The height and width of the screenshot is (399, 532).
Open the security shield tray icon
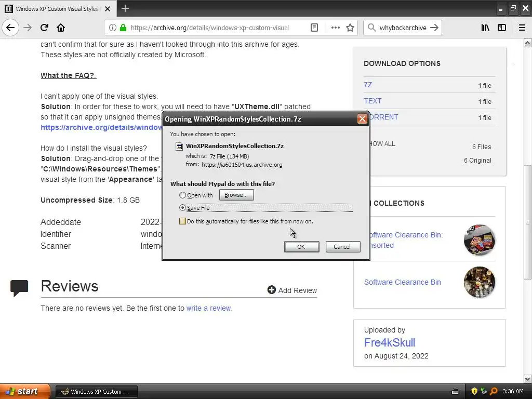coord(474,391)
